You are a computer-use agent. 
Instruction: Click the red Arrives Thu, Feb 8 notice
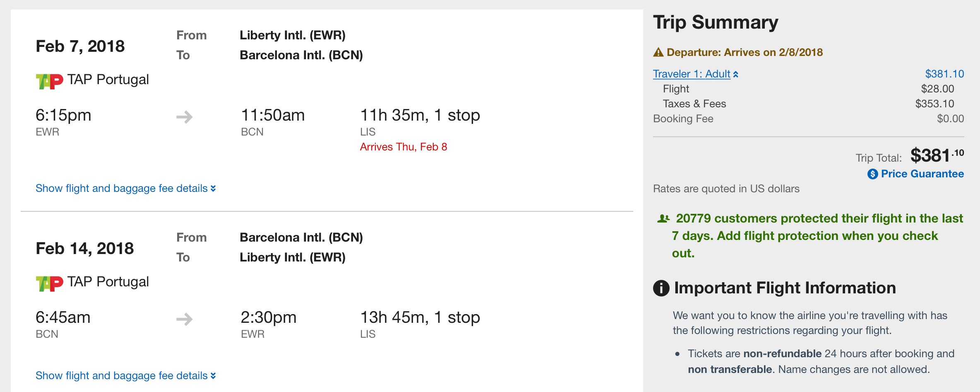click(404, 147)
